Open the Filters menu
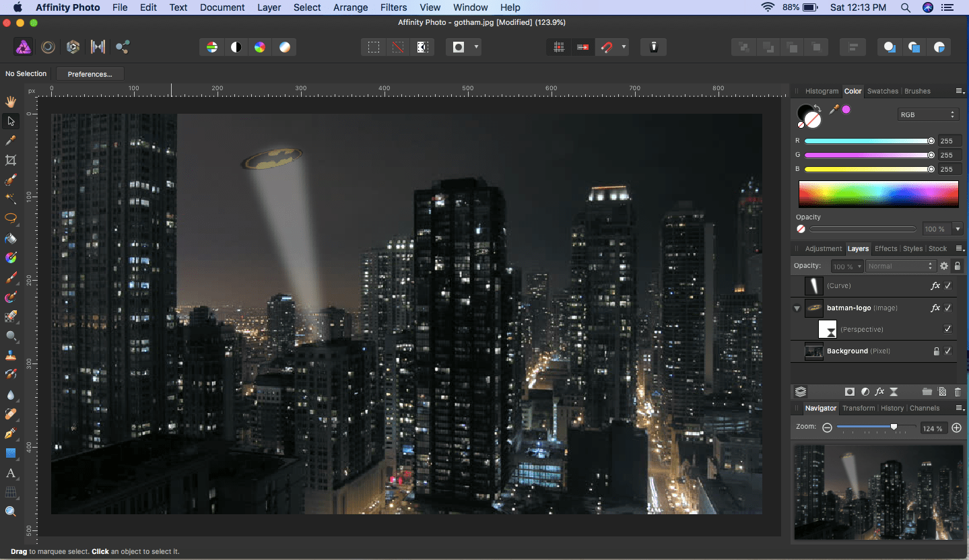 (393, 7)
